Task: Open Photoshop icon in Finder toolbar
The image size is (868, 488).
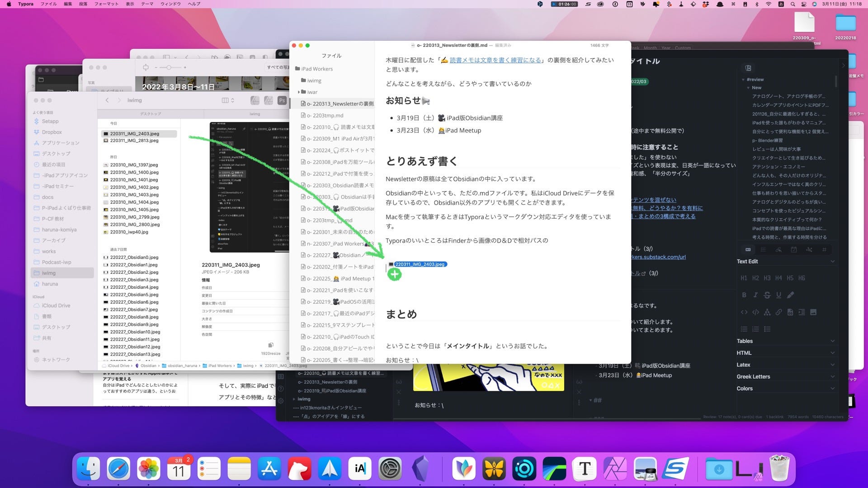Action: pyautogui.click(x=282, y=100)
